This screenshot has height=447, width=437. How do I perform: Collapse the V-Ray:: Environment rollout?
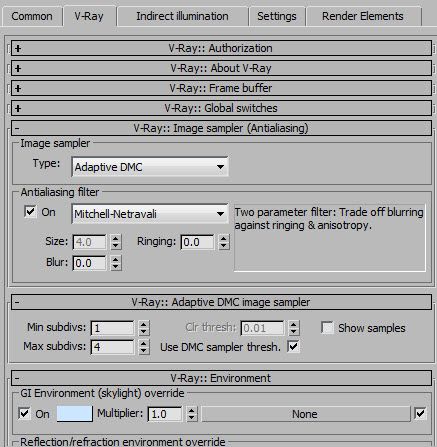pyautogui.click(x=221, y=378)
